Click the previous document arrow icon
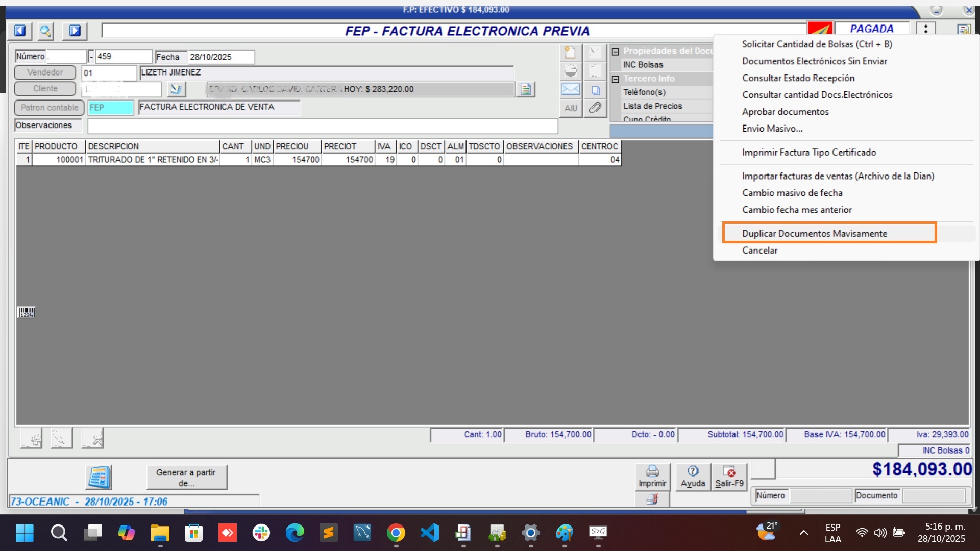The image size is (980, 551). [19, 31]
